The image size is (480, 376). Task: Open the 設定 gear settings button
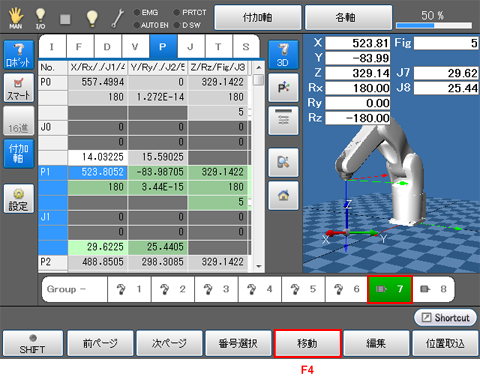(x=19, y=199)
